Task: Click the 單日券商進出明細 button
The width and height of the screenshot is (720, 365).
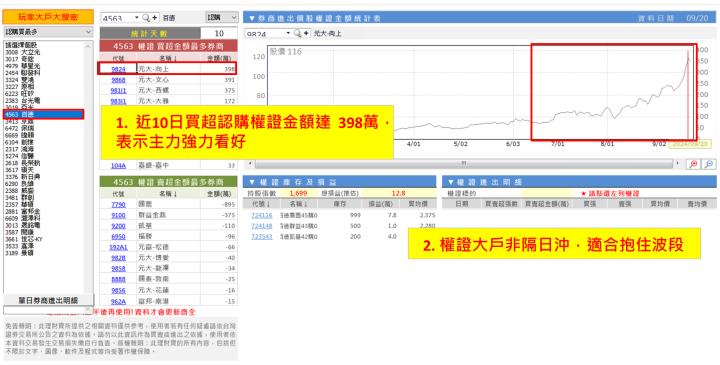Action: pyautogui.click(x=48, y=300)
